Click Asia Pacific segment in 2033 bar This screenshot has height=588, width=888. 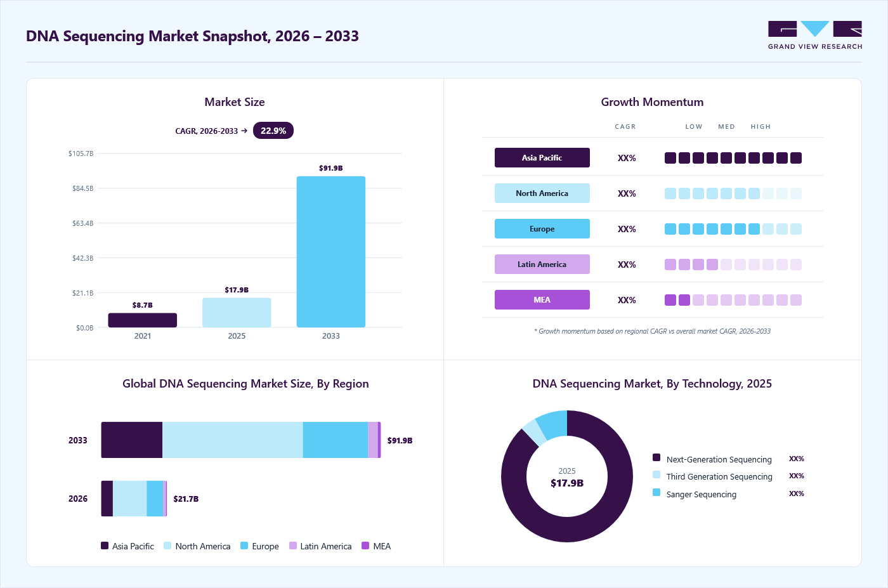pyautogui.click(x=132, y=440)
